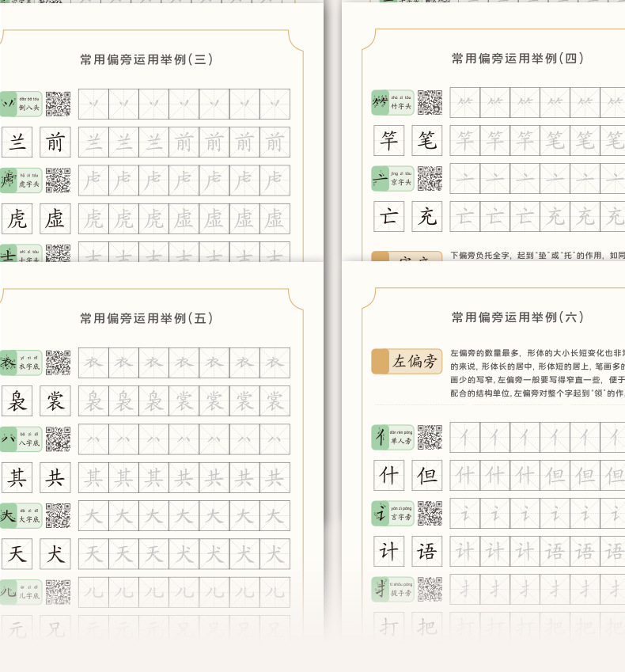Select the green 京字头 radical label
This screenshot has width=625, height=672.
(x=392, y=178)
